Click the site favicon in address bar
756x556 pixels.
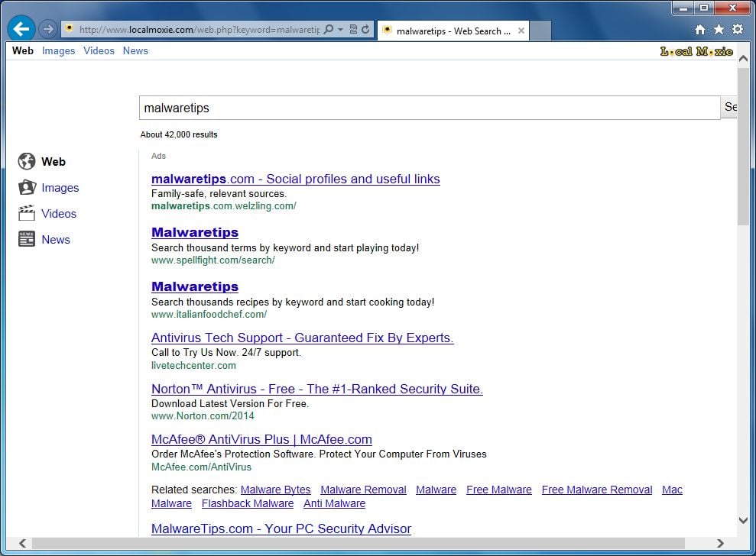pos(70,28)
